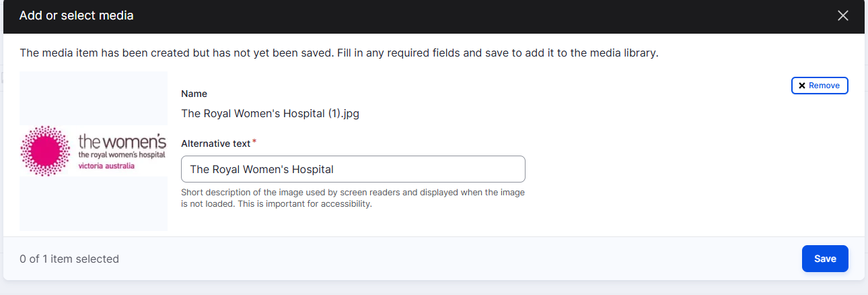The image size is (868, 295).
Task: Select the hospital logo thumbnail preview
Action: [94, 151]
